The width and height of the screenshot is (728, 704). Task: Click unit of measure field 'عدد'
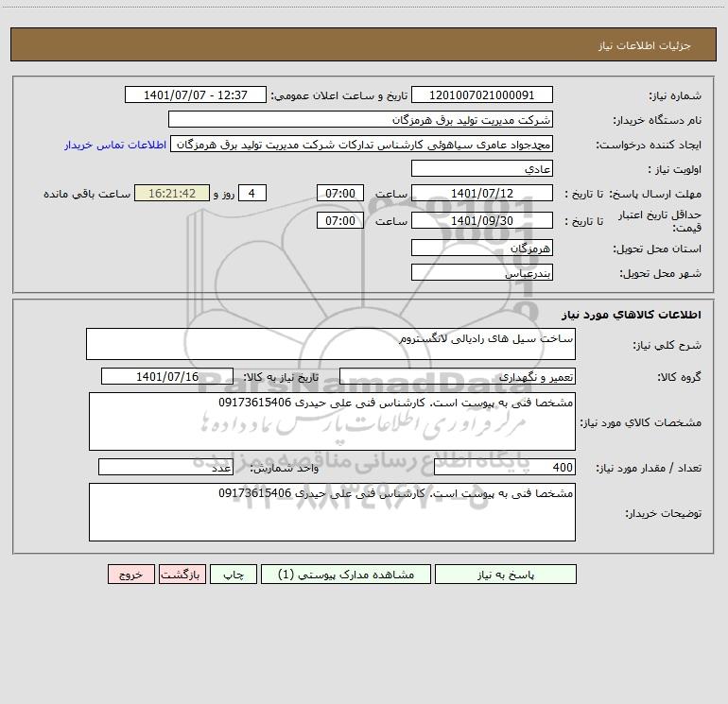pyautogui.click(x=165, y=467)
